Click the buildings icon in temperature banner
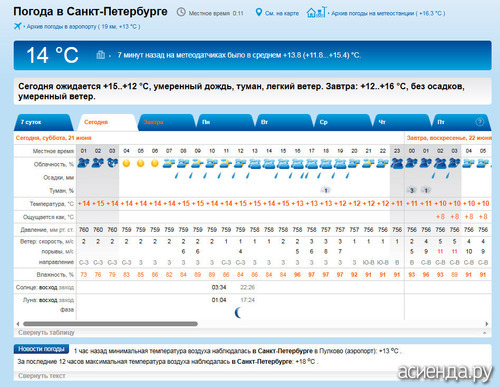 tap(101, 55)
